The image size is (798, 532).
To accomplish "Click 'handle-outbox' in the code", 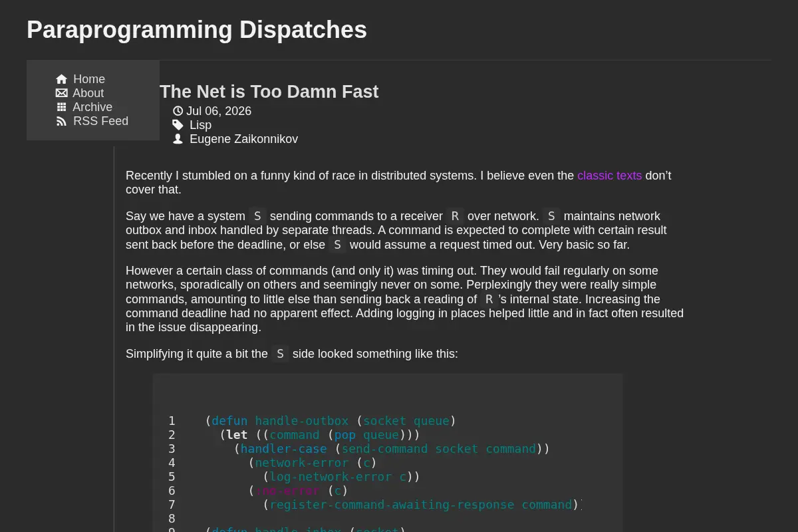I will coord(302,421).
